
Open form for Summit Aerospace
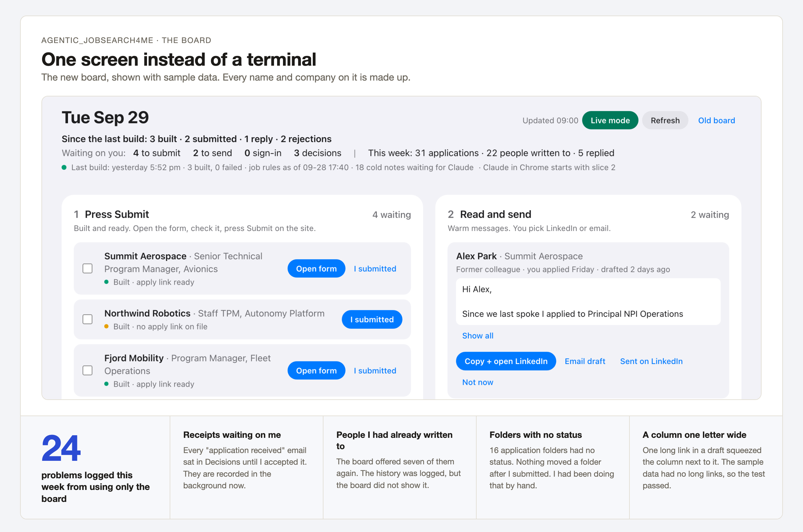pyautogui.click(x=316, y=269)
